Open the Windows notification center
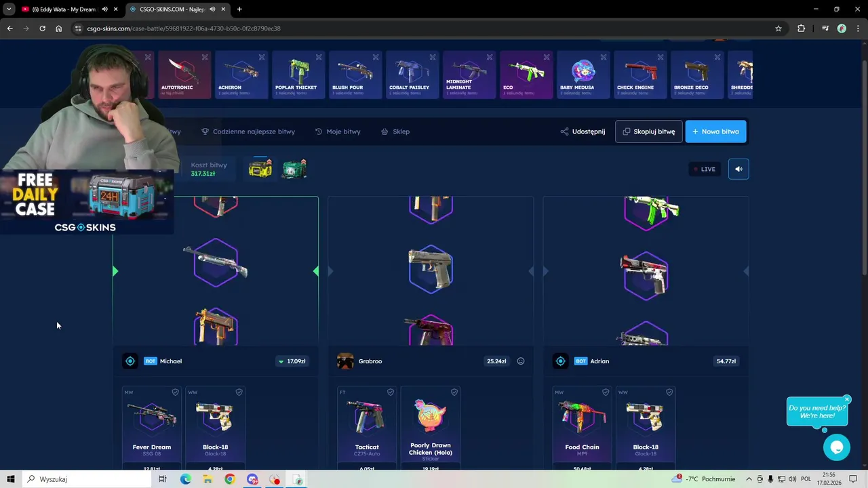868x488 pixels. (x=853, y=479)
